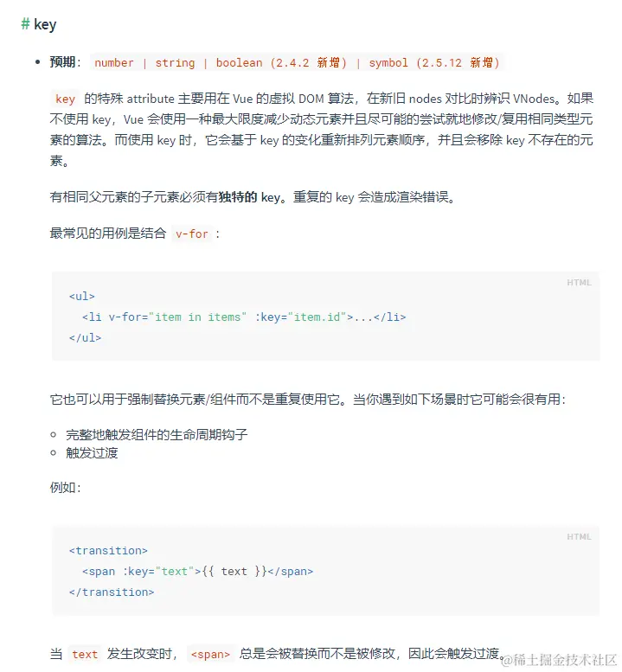Click the inline <span> code tag
Viewport: 622px width, 672px height.
(210, 655)
